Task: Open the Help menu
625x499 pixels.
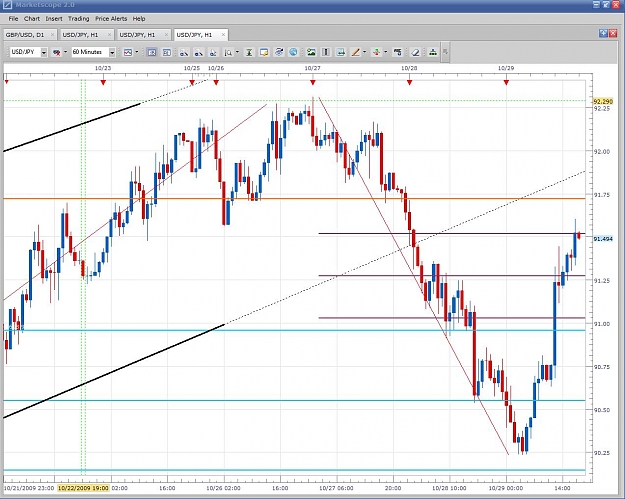Action: [139, 19]
